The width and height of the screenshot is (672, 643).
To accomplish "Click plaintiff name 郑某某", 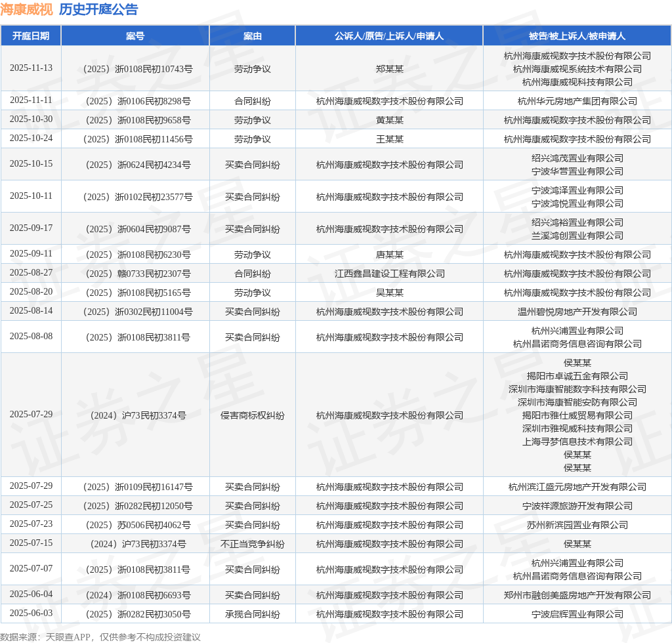I will (390, 69).
